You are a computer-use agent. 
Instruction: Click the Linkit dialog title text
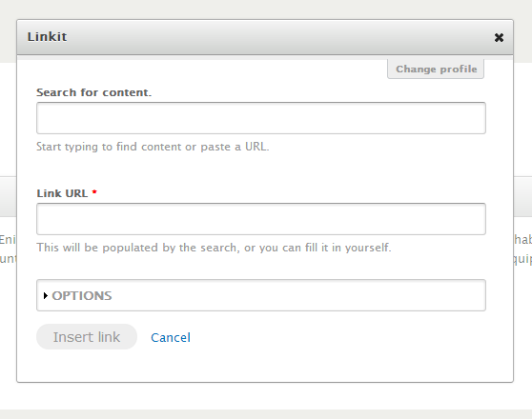(47, 37)
